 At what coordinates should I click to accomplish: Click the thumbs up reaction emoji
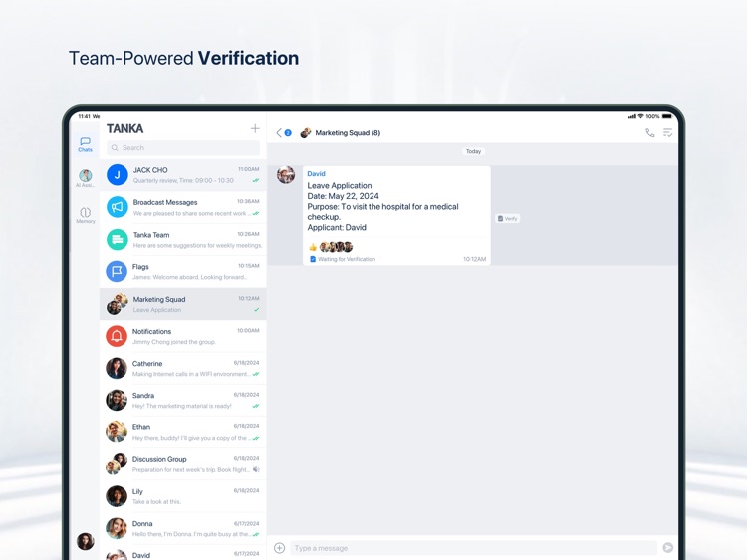[x=313, y=247]
